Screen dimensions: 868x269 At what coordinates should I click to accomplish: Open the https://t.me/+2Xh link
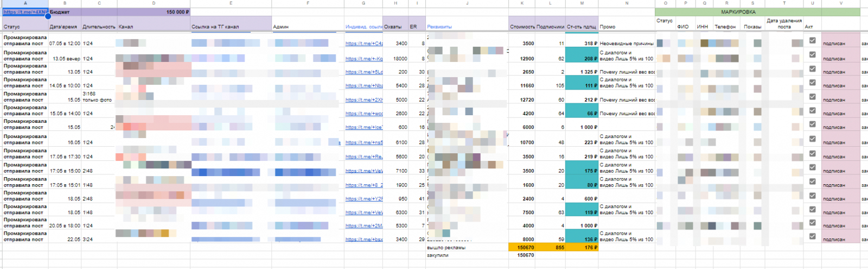click(364, 100)
